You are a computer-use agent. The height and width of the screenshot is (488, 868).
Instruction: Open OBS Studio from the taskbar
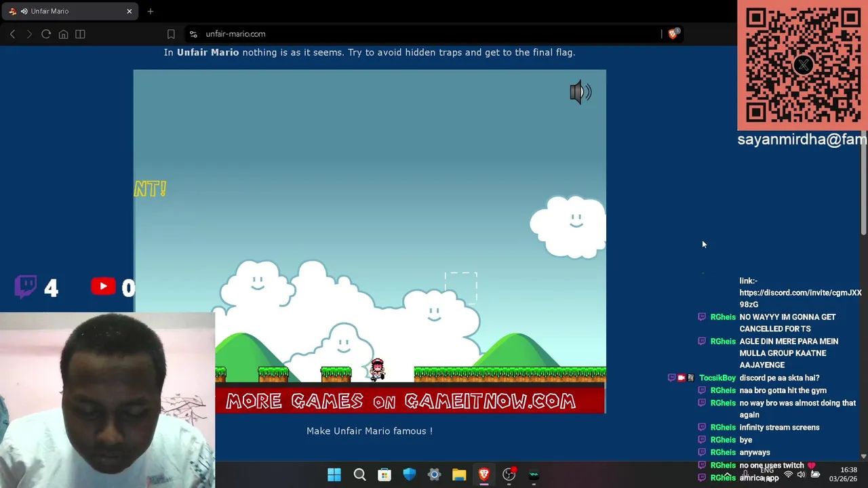tap(509, 475)
